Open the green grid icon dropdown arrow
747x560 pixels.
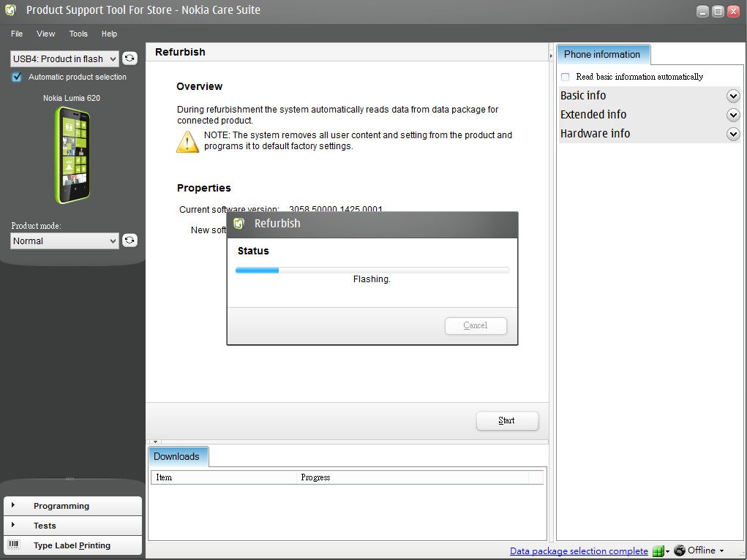click(x=667, y=551)
